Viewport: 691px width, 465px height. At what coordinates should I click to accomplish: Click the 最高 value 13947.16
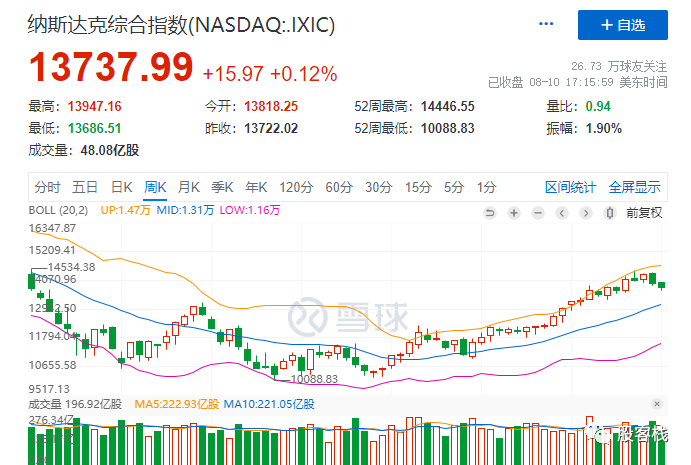(x=94, y=107)
